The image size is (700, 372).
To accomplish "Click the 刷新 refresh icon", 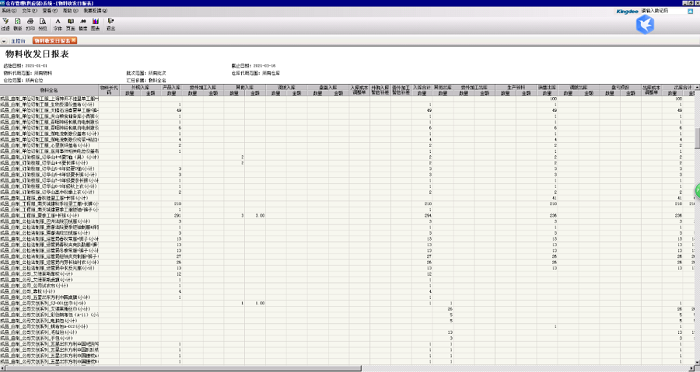I will click(17, 24).
